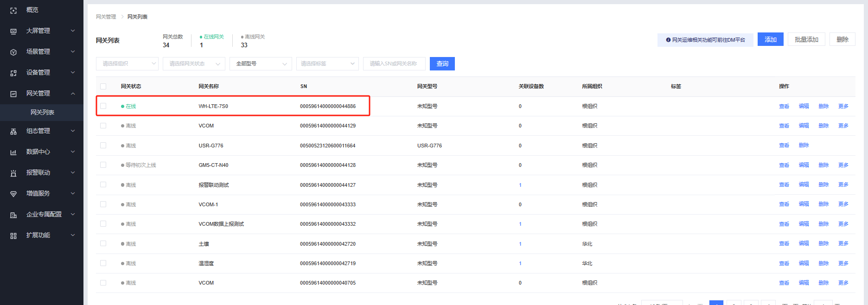Click the blue 添加 button
Viewport: 868px width, 305px height.
770,39
